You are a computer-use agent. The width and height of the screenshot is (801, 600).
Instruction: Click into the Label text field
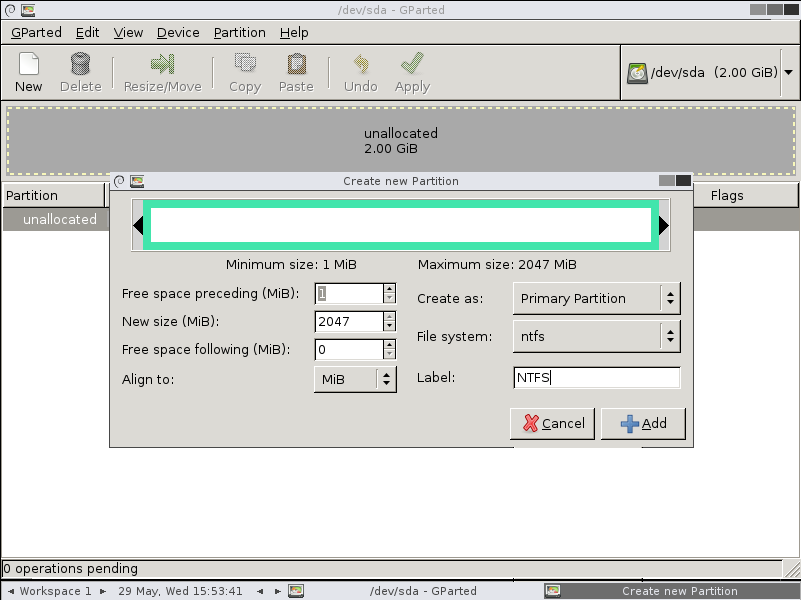597,378
